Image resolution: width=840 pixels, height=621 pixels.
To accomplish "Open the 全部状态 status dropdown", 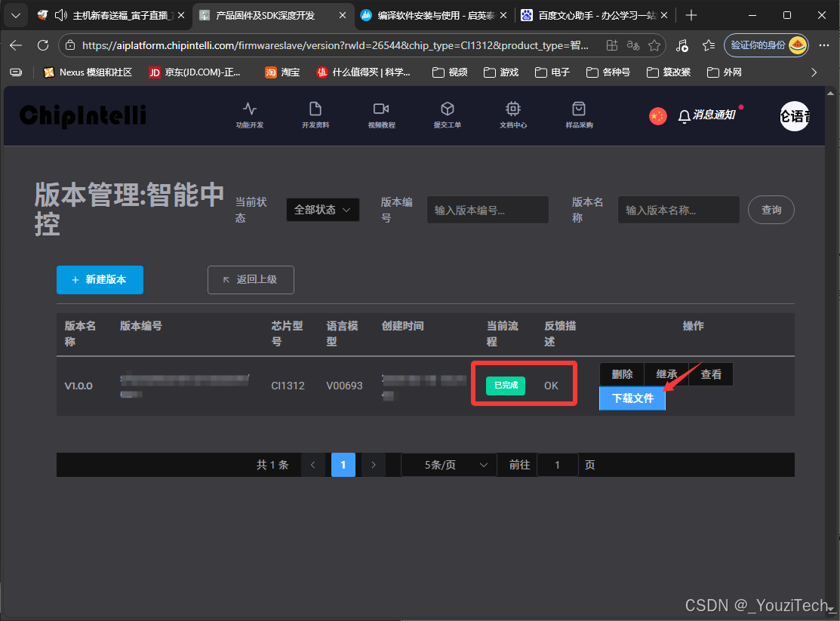I will click(322, 210).
